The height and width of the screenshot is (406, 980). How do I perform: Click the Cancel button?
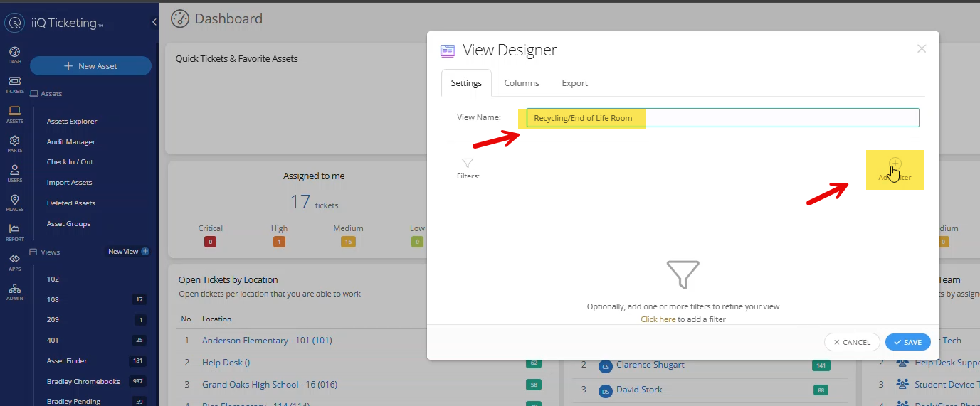[852, 342]
